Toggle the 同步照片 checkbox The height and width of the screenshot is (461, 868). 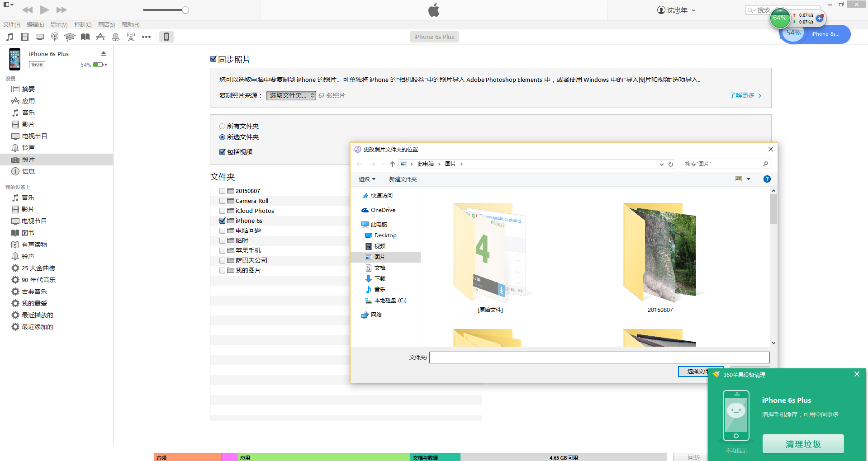click(213, 59)
